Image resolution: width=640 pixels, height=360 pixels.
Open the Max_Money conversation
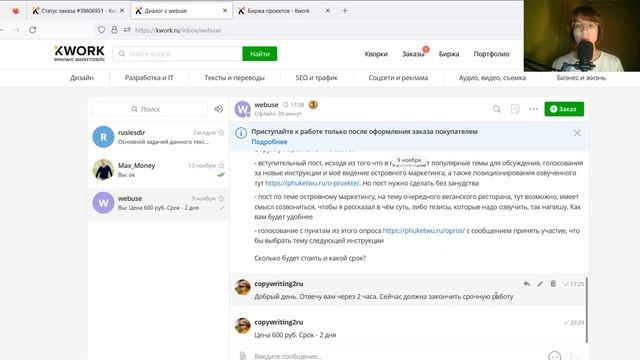(158, 169)
